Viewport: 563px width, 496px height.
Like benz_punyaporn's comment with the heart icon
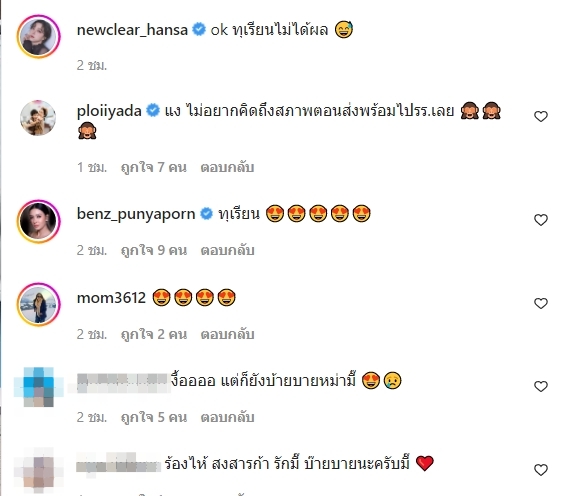(x=540, y=220)
